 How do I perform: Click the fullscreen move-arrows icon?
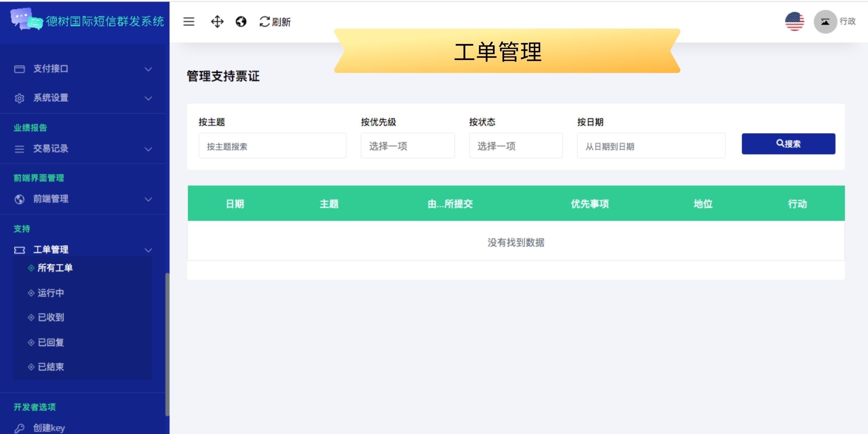(217, 22)
